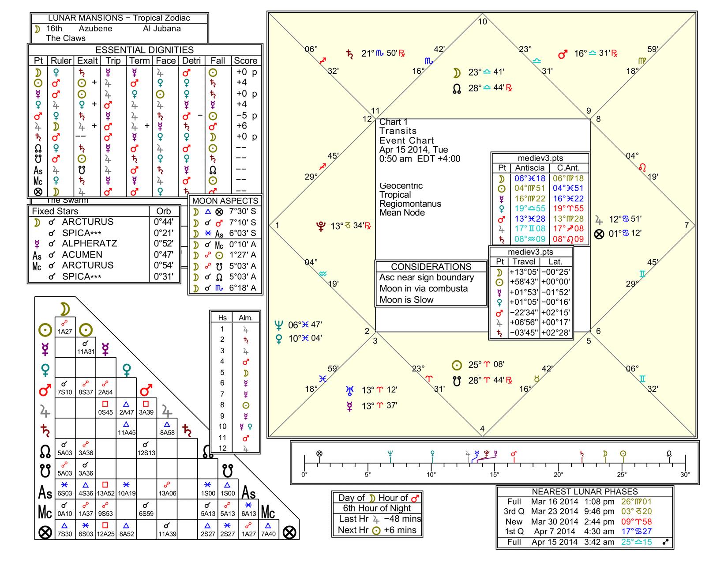Click the Part of Fortune glyph in Cancer
The height and width of the screenshot is (563, 728).
click(599, 233)
